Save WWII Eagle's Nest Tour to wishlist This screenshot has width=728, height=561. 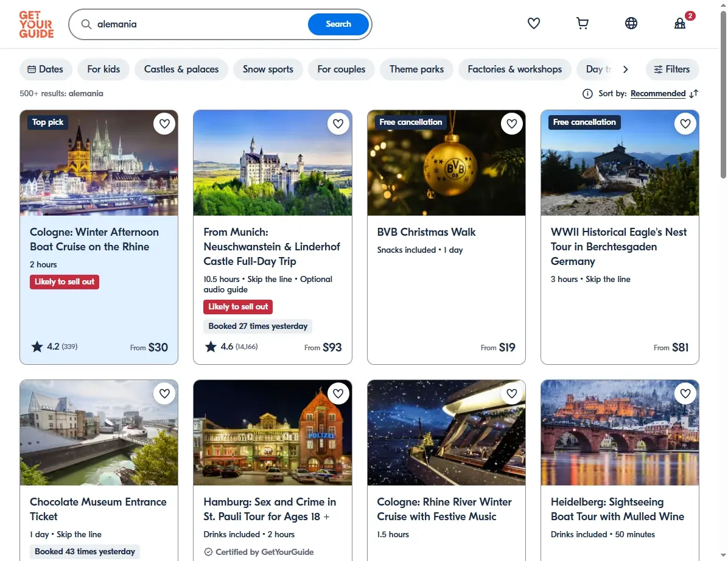coord(685,124)
